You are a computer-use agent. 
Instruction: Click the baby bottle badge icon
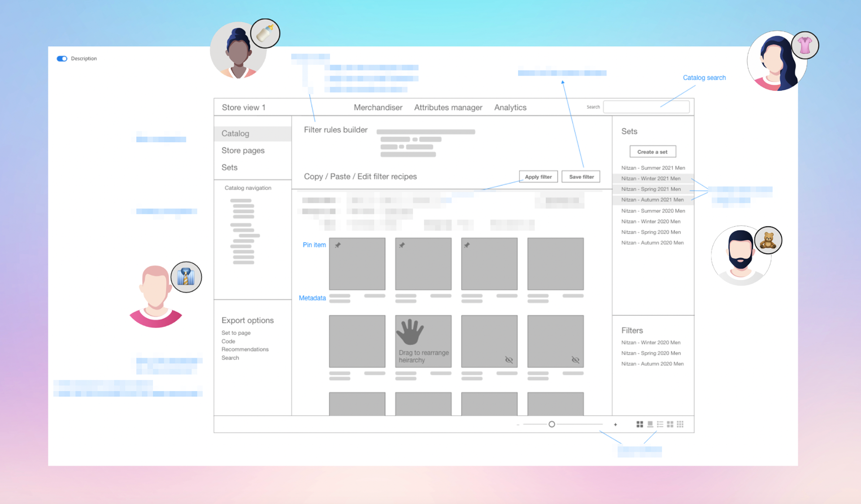click(265, 34)
